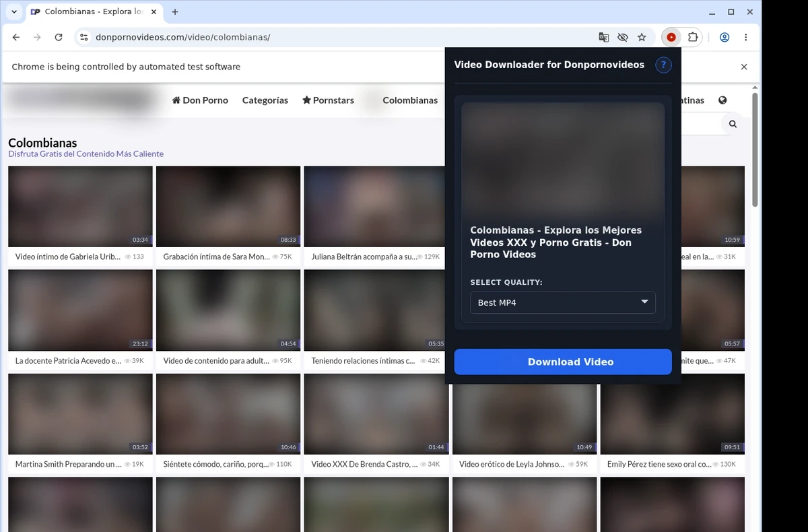
Task: Close the Colombianas browser tab
Action: tap(154, 11)
